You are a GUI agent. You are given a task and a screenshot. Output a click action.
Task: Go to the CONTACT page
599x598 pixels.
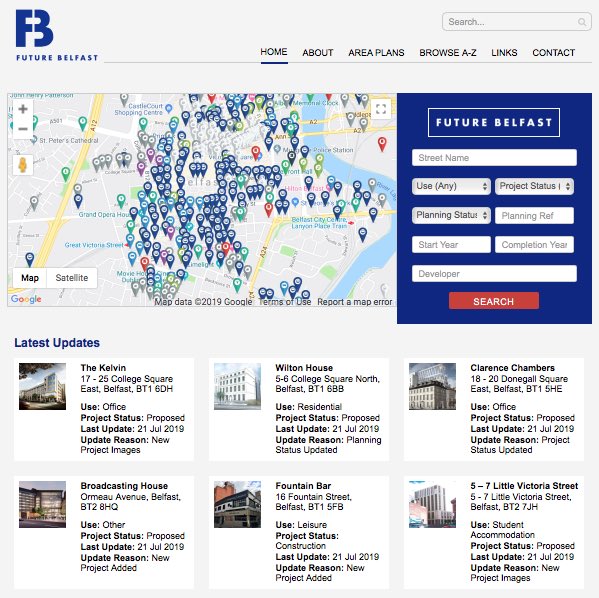click(554, 53)
